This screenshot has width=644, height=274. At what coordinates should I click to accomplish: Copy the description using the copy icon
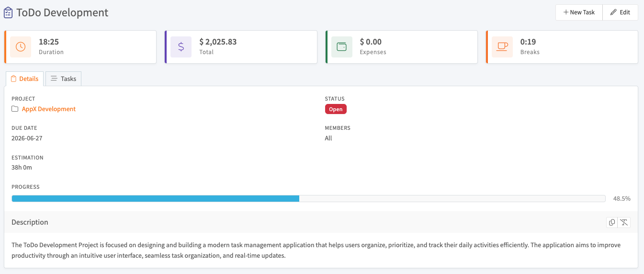click(612, 222)
